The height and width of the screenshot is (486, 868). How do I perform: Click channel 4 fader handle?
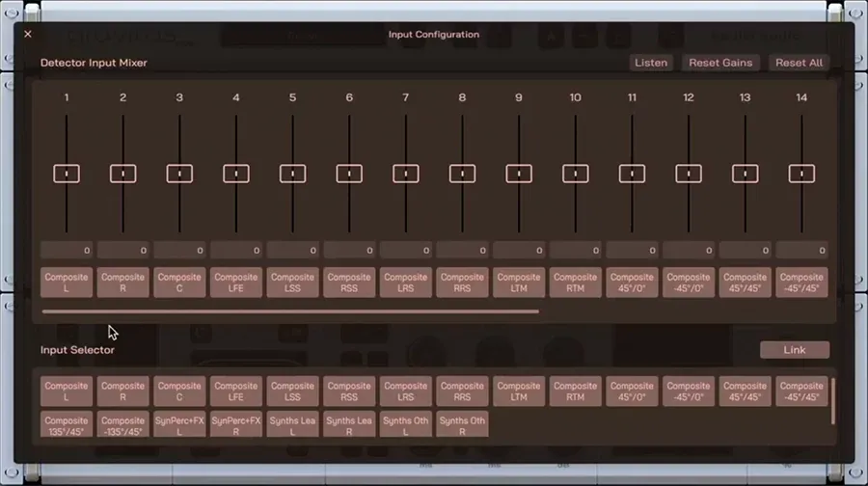(236, 174)
